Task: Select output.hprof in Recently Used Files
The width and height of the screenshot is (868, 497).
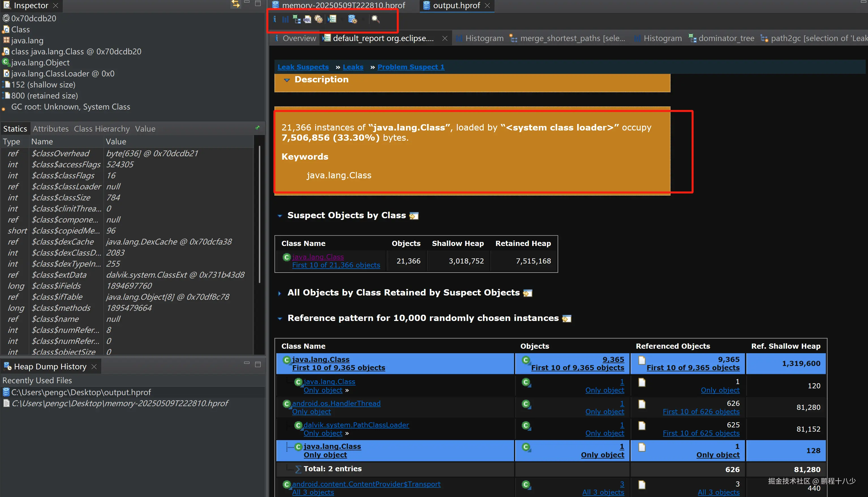Action: [x=81, y=392]
